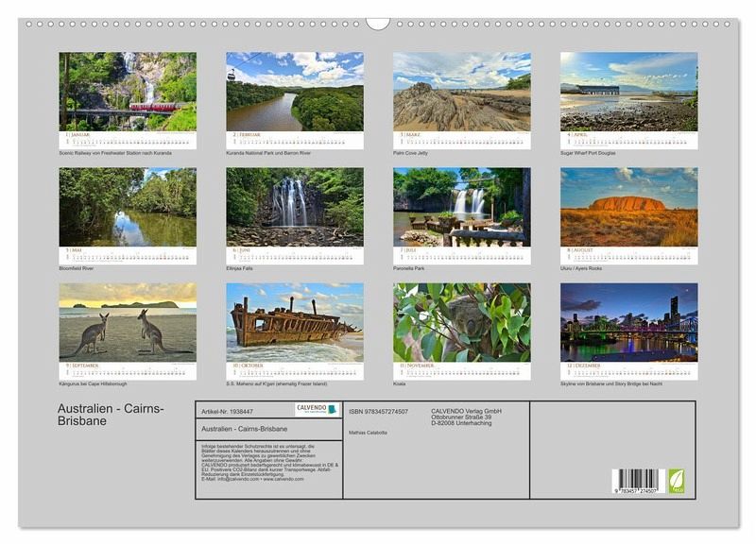Viewport: 756px width, 545px height.
Task: Select the Brisbane skyline night photo
Action: [x=628, y=323]
